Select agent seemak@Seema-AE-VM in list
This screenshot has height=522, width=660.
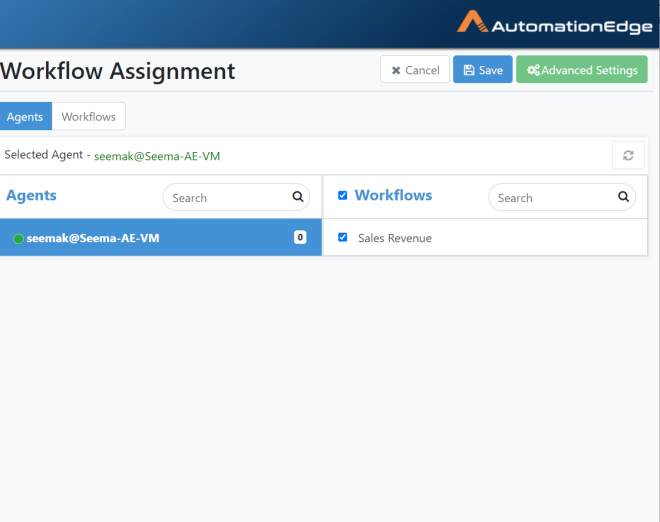[x=160, y=237]
